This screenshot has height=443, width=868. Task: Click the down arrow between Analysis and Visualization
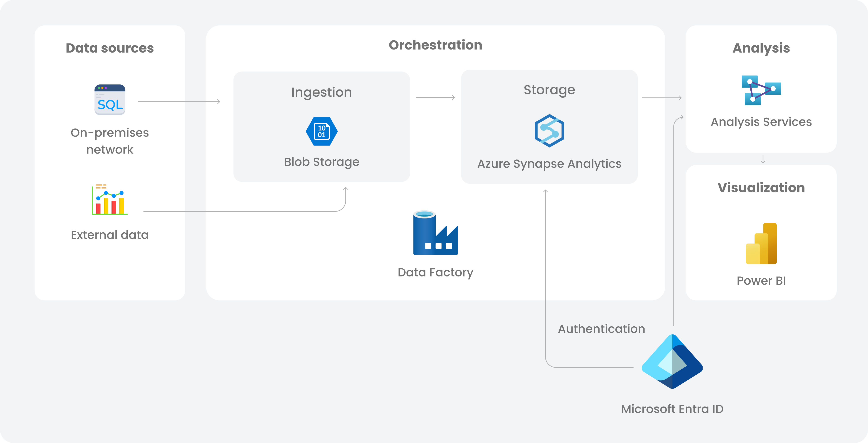pyautogui.click(x=763, y=159)
